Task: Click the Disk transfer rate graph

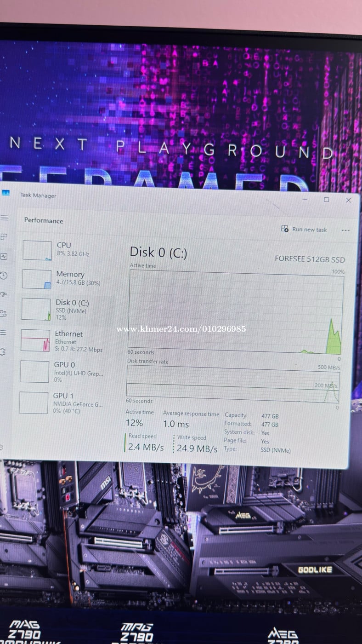Action: 233,384
